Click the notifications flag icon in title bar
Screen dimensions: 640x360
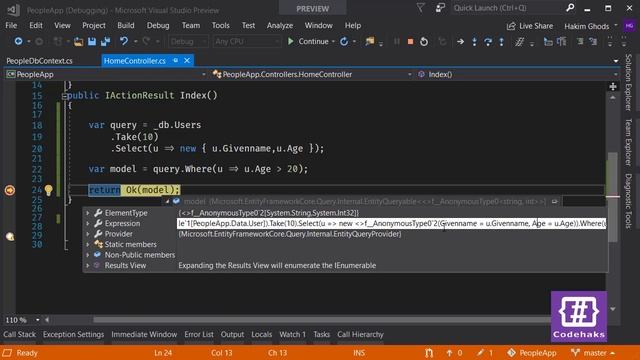[420, 7]
